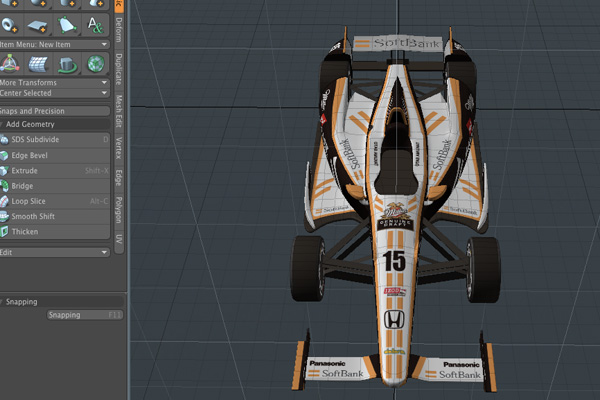Open the UV vertical tab
This screenshot has width=600, height=400.
(119, 240)
